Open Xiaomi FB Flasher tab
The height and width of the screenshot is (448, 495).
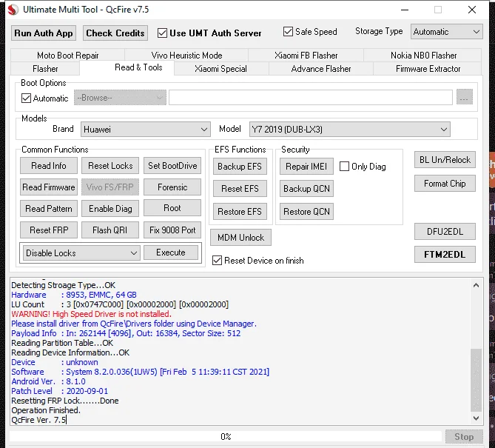[x=306, y=56]
